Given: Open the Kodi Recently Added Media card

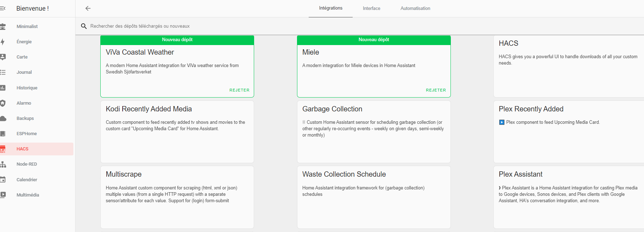Looking at the screenshot, I should click(177, 132).
